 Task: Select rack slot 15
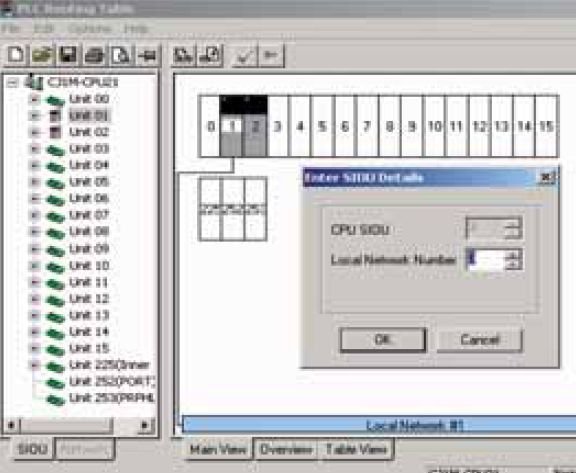(x=547, y=126)
